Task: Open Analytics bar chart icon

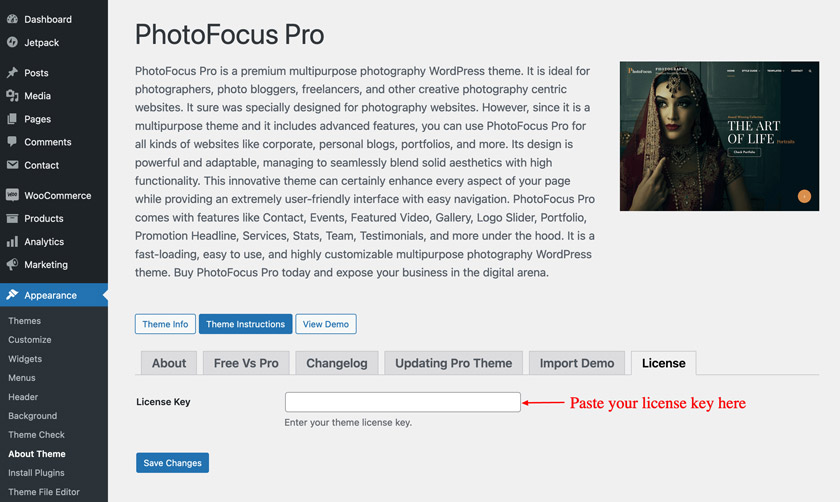Action: [x=12, y=242]
